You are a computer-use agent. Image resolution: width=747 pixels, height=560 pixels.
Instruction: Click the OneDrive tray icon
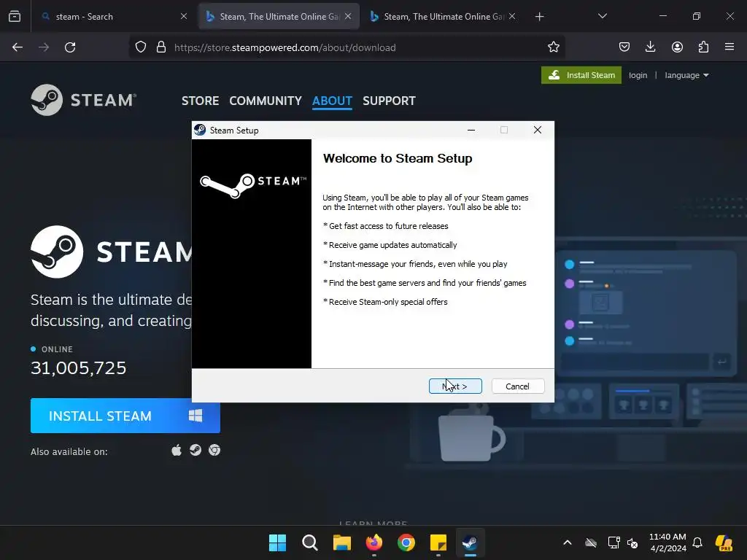click(591, 542)
